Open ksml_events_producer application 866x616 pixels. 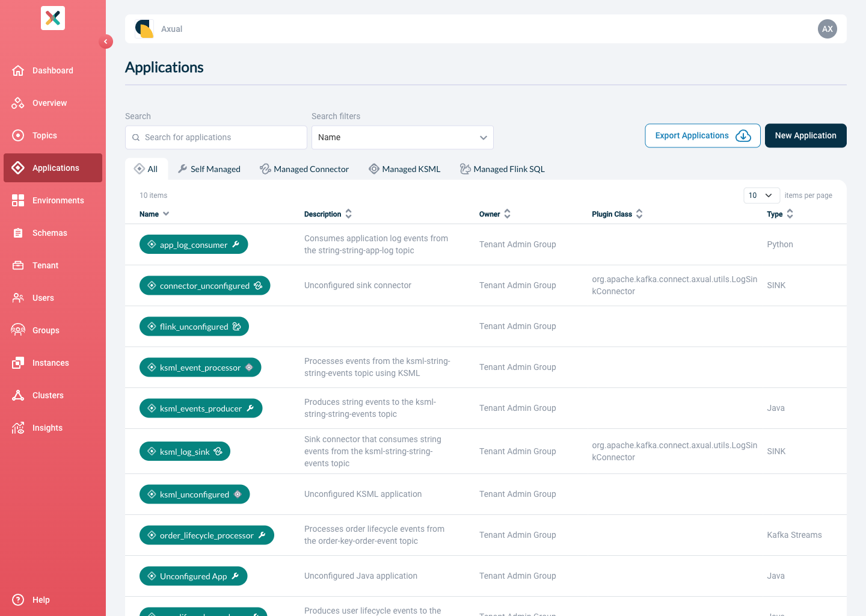coord(201,408)
